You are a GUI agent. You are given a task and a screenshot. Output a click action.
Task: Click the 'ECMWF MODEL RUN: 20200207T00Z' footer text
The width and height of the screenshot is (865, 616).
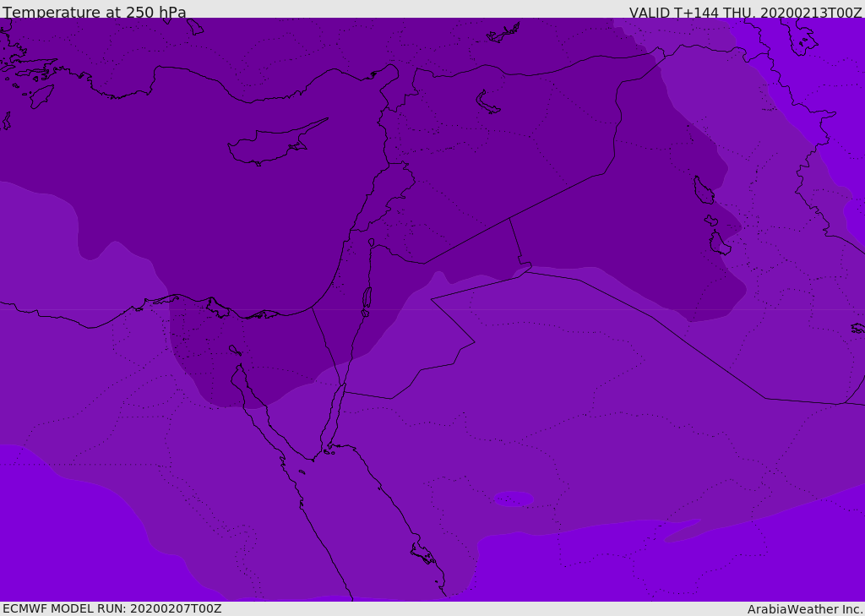112,608
